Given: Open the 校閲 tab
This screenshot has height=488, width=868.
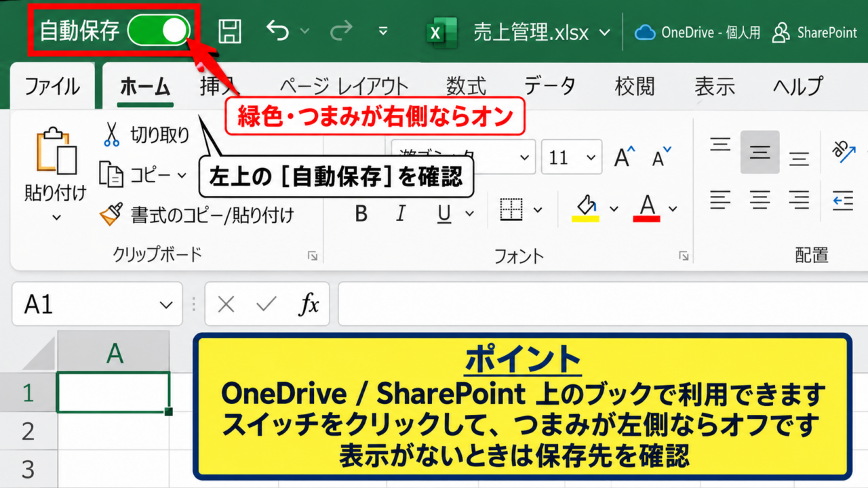Looking at the screenshot, I should pos(635,87).
